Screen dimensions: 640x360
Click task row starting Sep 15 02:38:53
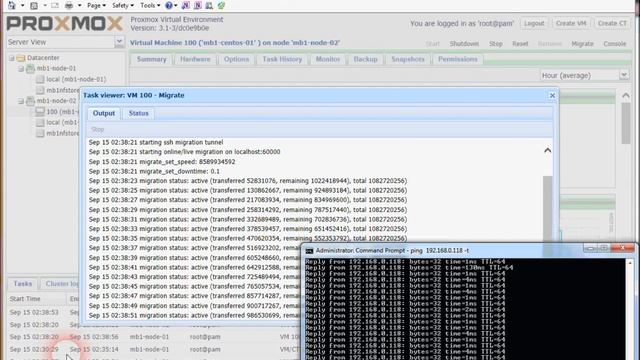[x=45, y=312]
